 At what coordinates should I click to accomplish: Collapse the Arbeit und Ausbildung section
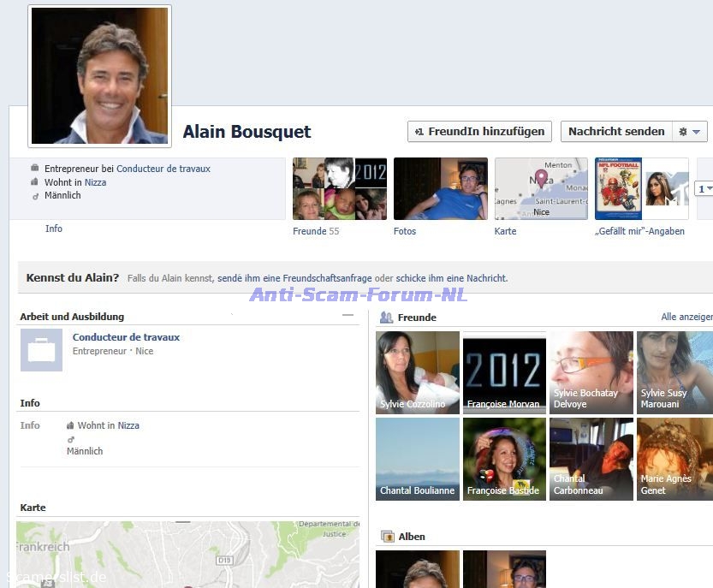[348, 316]
